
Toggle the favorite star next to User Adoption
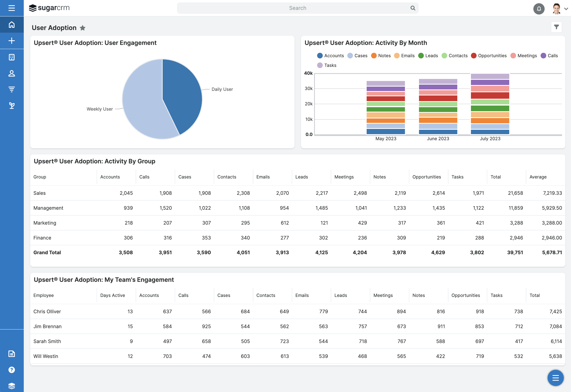(x=83, y=28)
